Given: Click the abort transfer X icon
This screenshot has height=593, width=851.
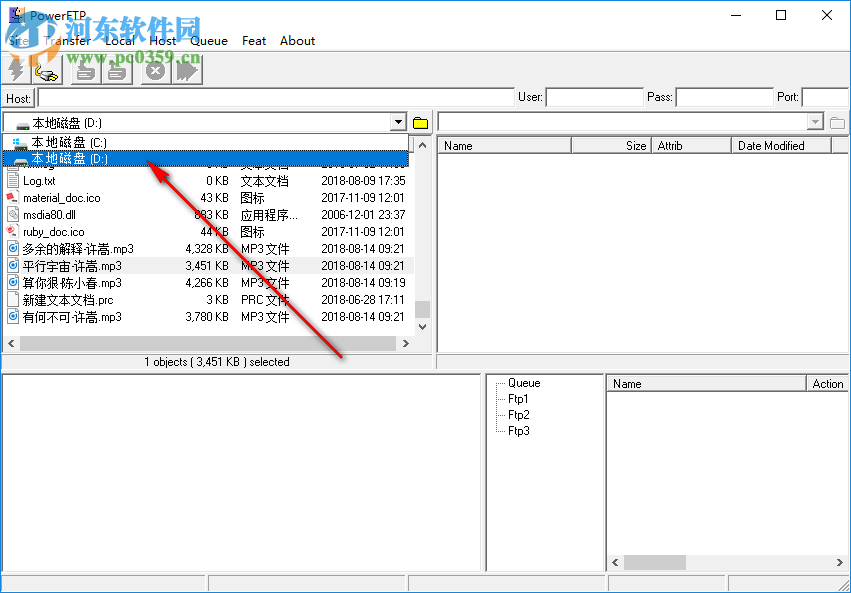Looking at the screenshot, I should [x=155, y=71].
